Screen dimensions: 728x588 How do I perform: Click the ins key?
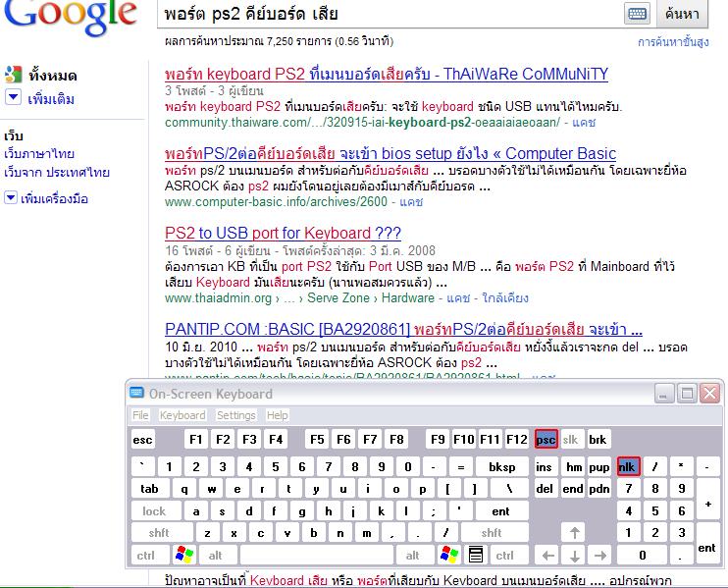click(545, 467)
